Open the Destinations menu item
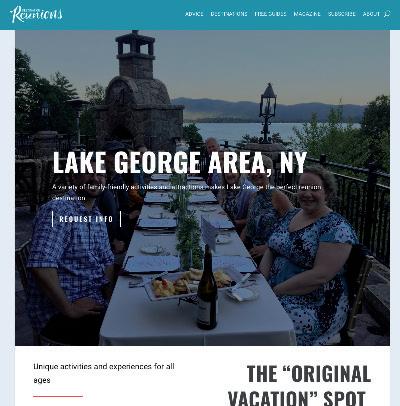This screenshot has height=406, width=400. [x=229, y=14]
